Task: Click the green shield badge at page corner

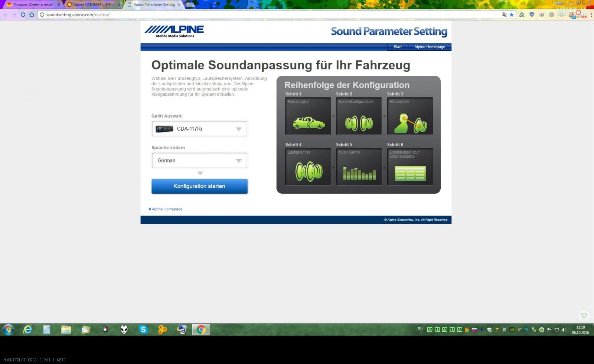Action: coord(584,316)
